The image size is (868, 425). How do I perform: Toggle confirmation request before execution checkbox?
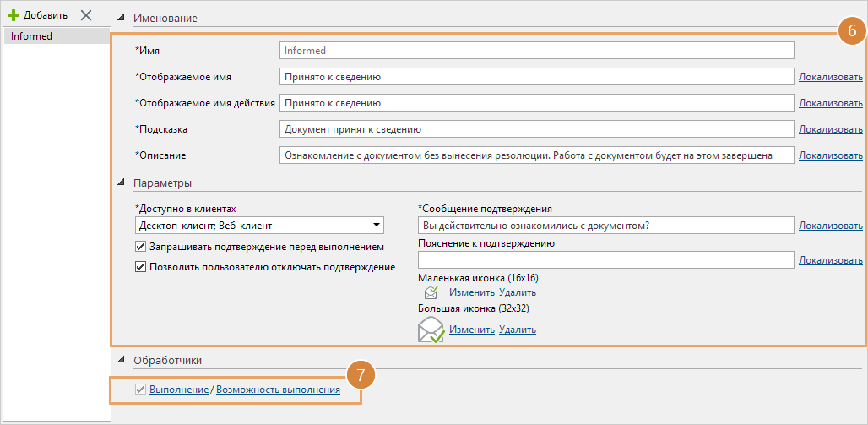click(141, 248)
